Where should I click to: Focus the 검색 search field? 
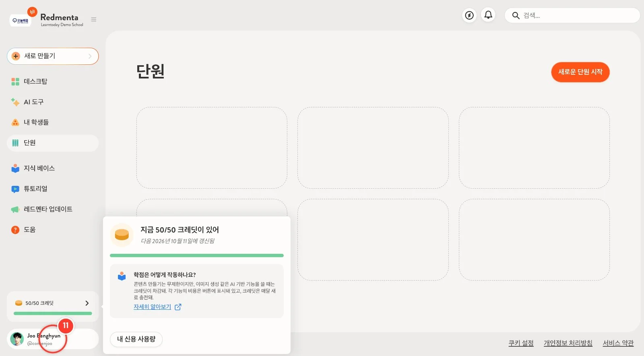pyautogui.click(x=572, y=16)
